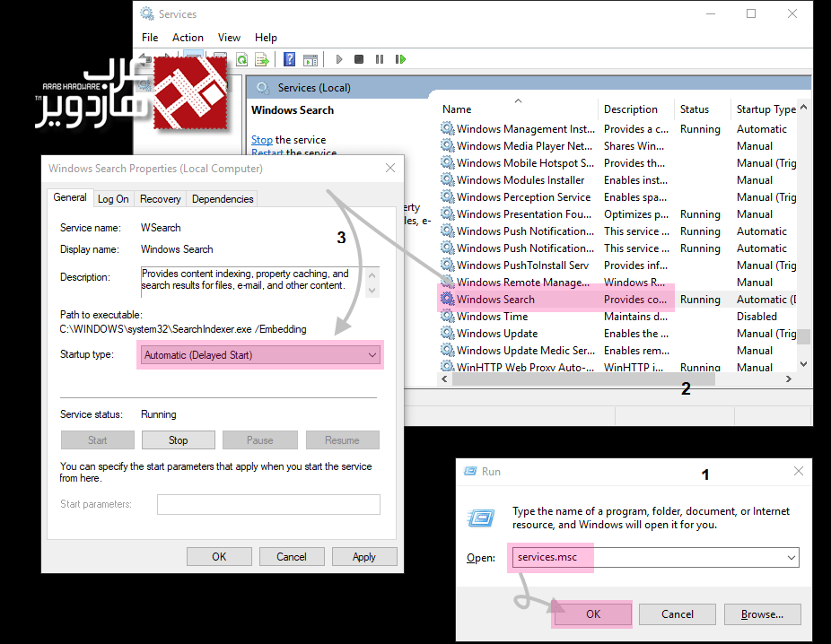Switch to the Dependencies tab
The image size is (831, 644).
click(223, 199)
